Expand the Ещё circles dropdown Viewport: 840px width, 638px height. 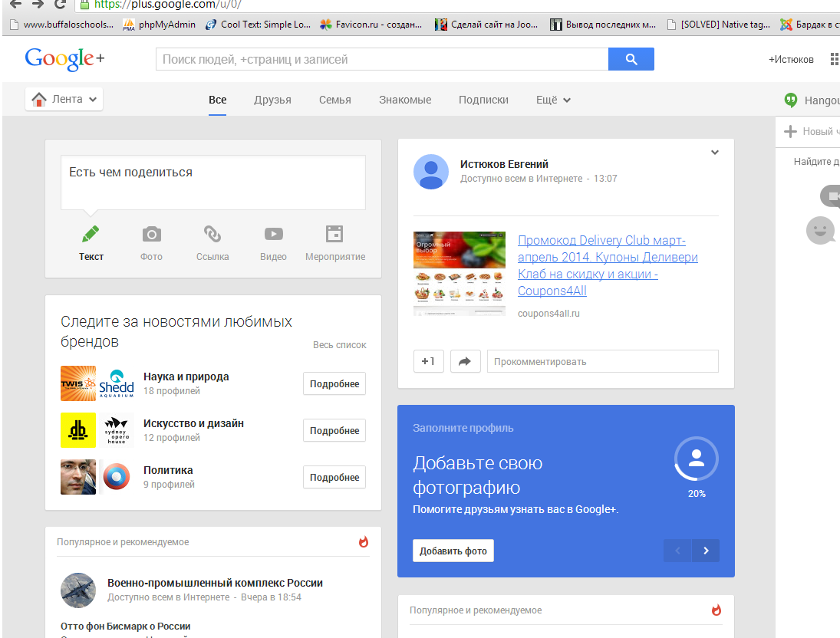[x=553, y=100]
